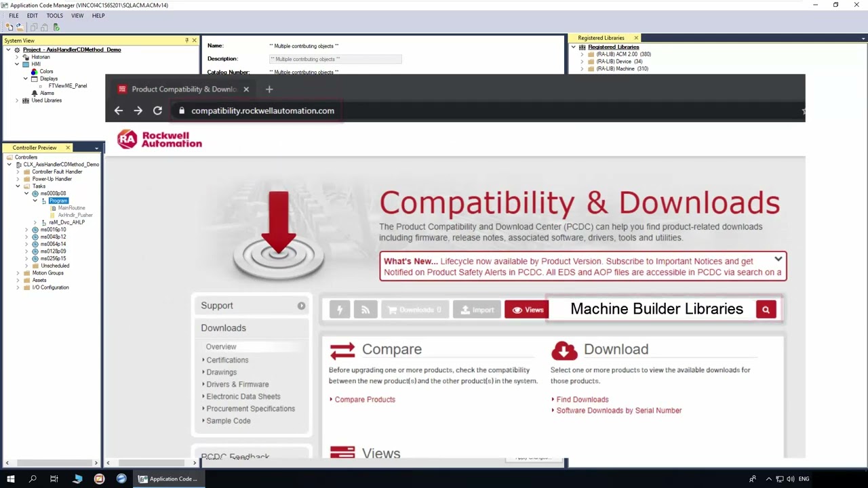Click the Support section expand button

point(301,306)
